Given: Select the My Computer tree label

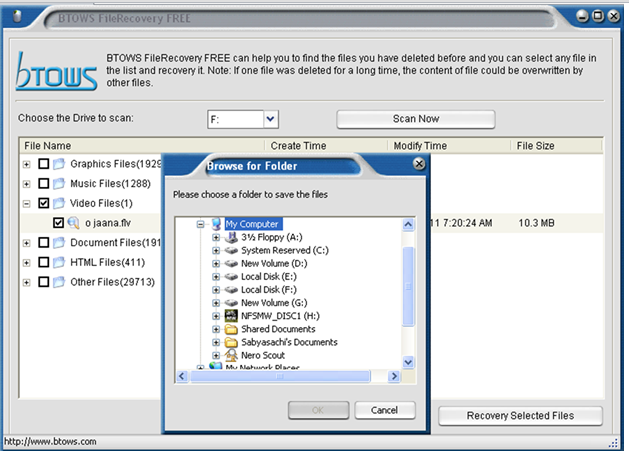Looking at the screenshot, I should [252, 224].
